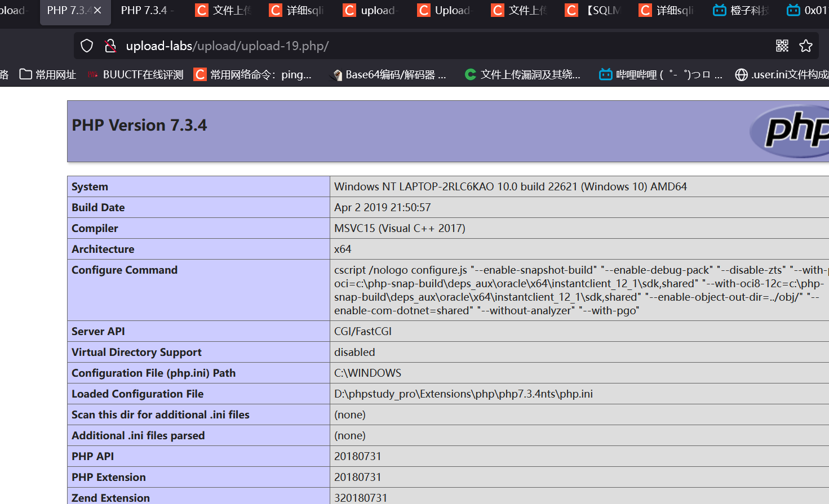Open the tracking protection shield icon

87,46
